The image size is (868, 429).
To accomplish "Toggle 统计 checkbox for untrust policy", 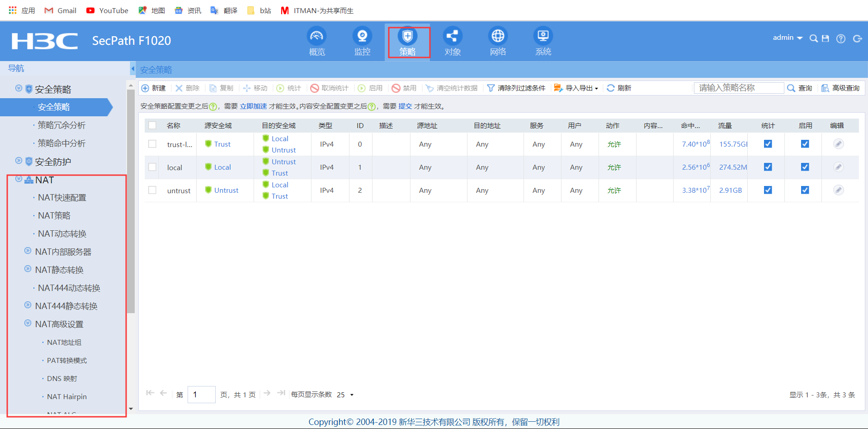I will [x=768, y=190].
